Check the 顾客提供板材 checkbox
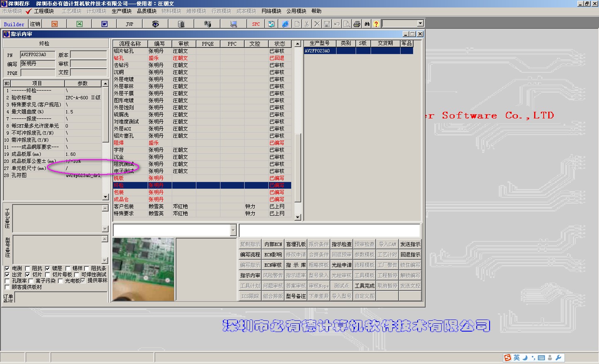This screenshot has width=599, height=364. [x=7, y=287]
